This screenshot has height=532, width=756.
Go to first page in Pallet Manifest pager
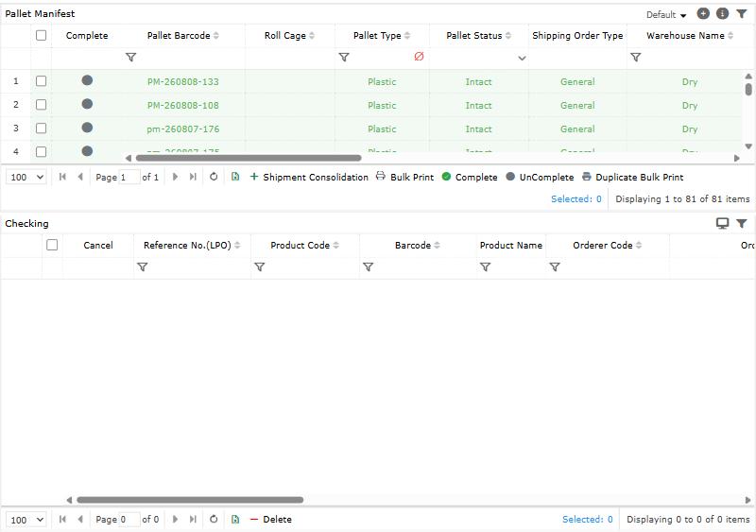62,177
